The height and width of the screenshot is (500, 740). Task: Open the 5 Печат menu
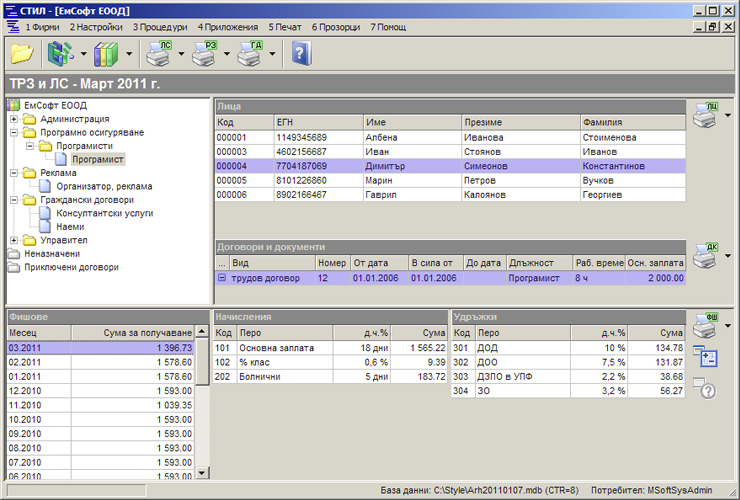(x=285, y=27)
